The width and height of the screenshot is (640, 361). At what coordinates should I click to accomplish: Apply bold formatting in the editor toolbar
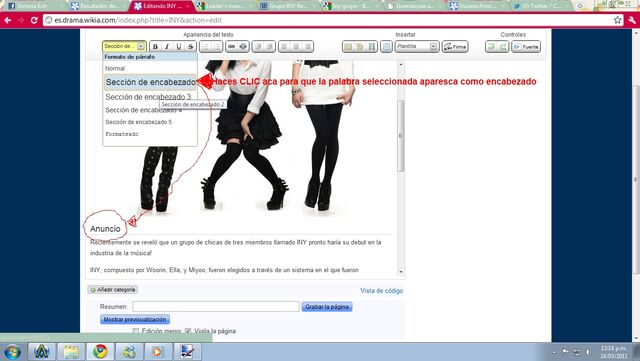tap(155, 47)
